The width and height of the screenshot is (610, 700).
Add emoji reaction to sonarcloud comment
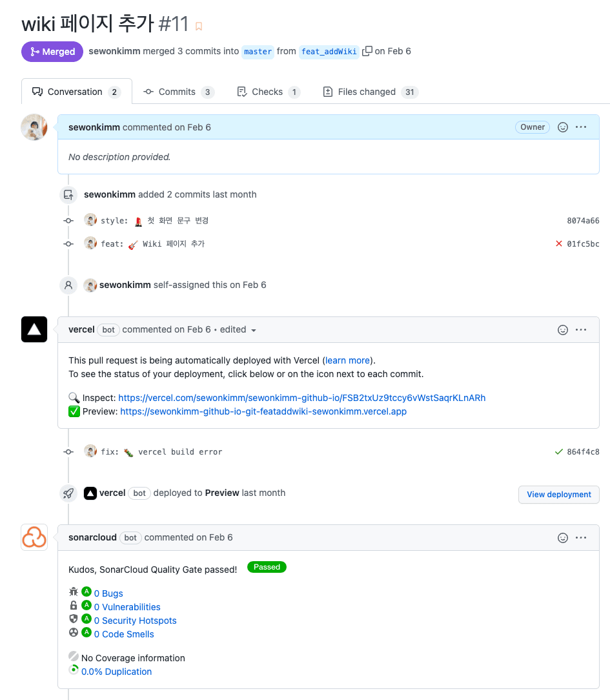[x=563, y=538]
